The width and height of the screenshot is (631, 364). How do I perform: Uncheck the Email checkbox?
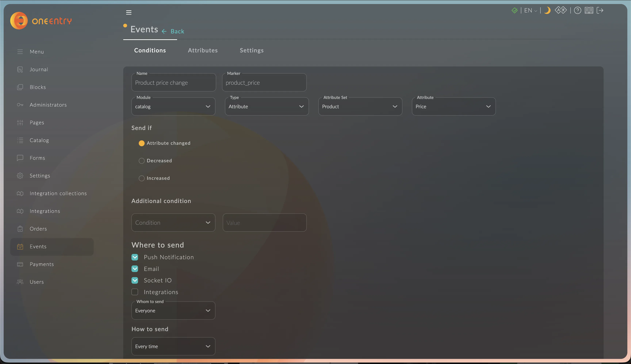135,269
